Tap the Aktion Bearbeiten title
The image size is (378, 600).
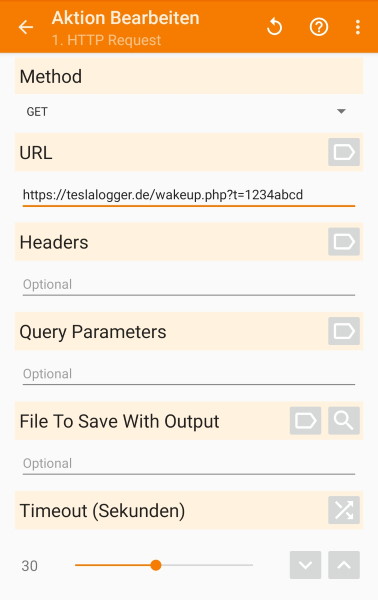pyautogui.click(x=125, y=18)
